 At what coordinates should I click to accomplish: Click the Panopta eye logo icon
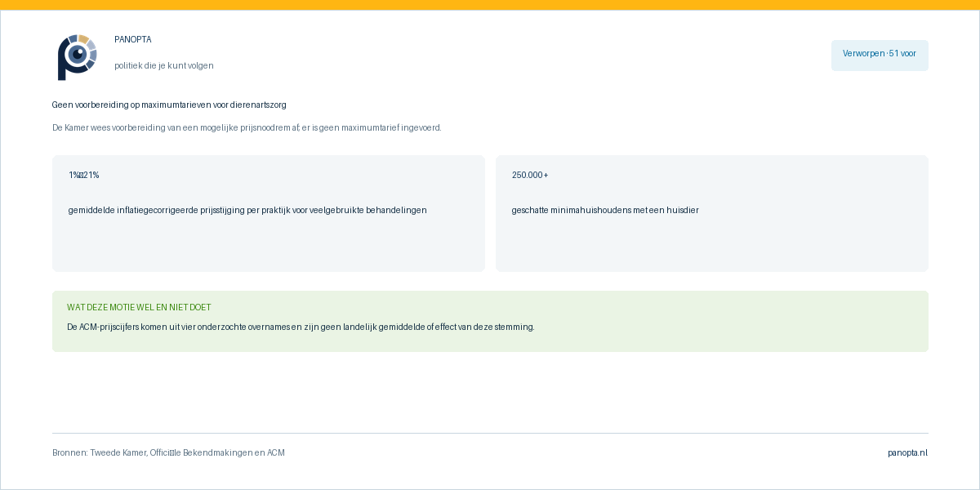(78, 57)
